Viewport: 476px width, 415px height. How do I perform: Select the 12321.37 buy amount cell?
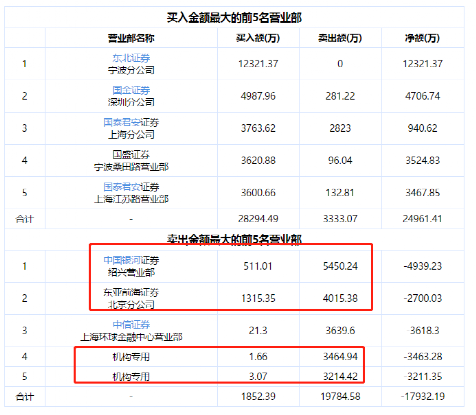(258, 64)
